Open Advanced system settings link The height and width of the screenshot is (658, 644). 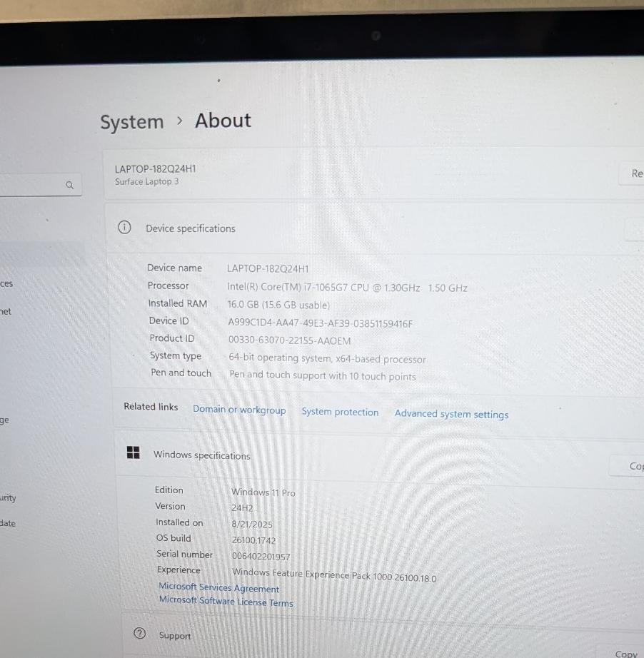coord(451,414)
